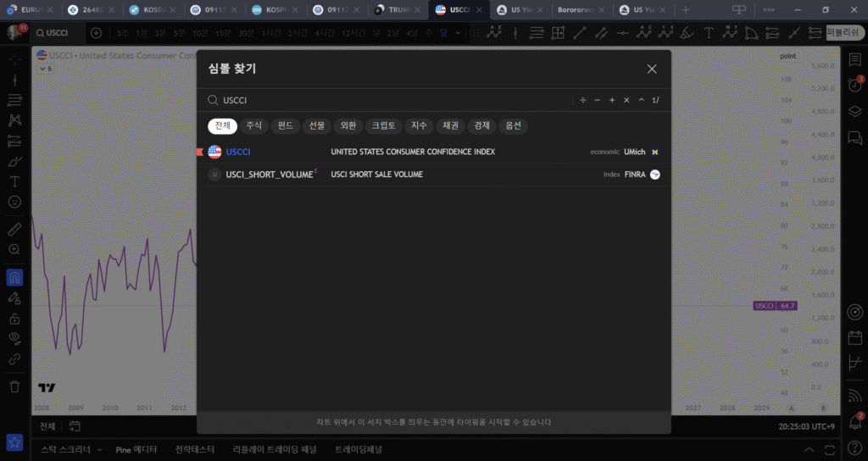Open the help question mark icon

click(855, 447)
